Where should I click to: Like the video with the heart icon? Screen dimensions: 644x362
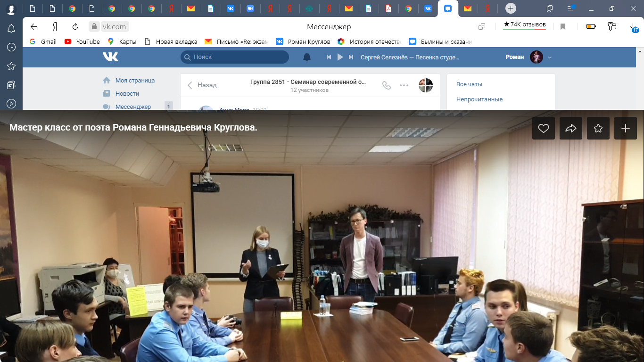coord(544,128)
